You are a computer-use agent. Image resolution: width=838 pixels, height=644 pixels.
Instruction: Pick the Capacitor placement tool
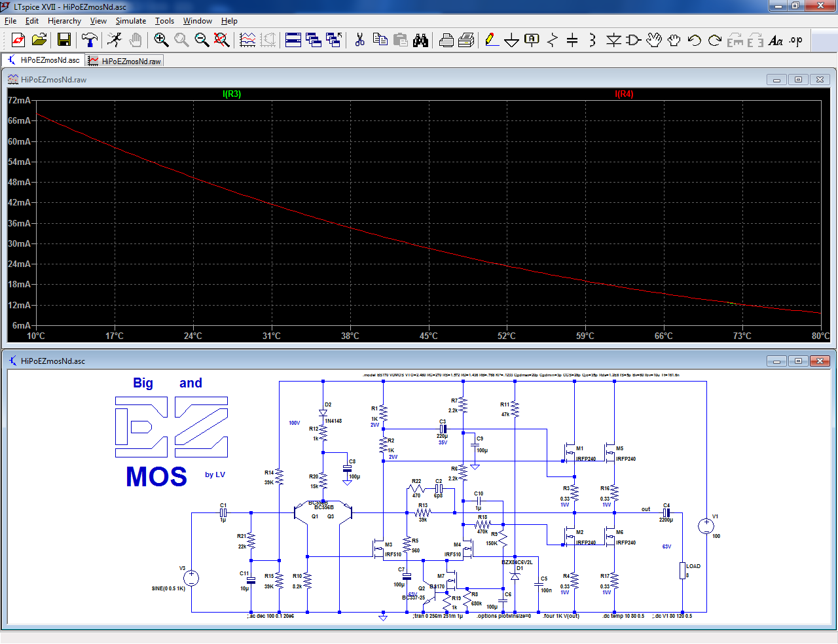click(x=572, y=40)
